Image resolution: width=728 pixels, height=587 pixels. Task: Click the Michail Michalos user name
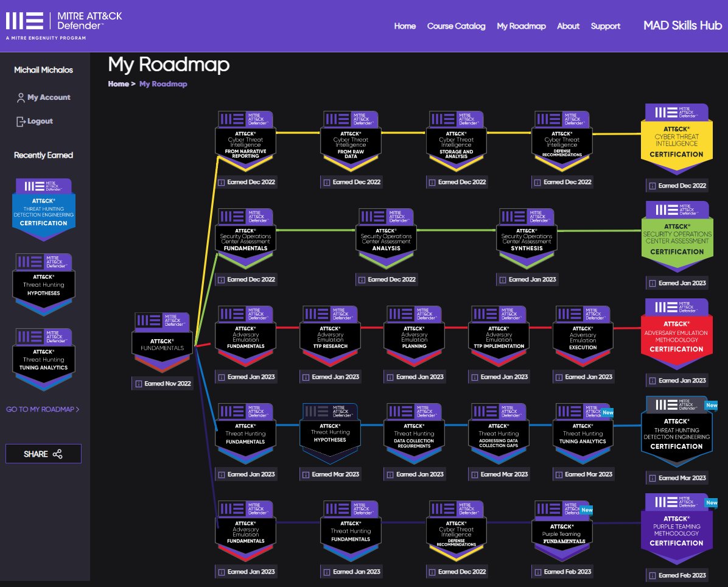43,69
